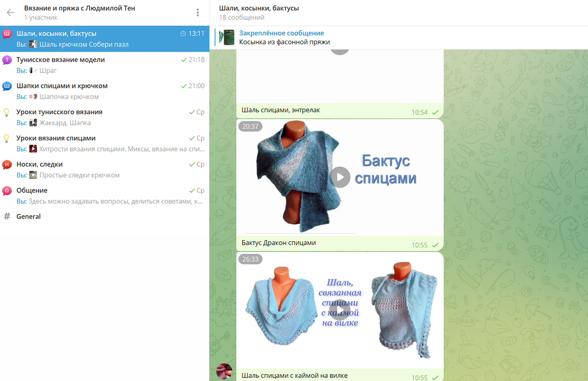This screenshot has height=381, width=588.
Task: Open the three-dot menu of the group
Action: (197, 13)
